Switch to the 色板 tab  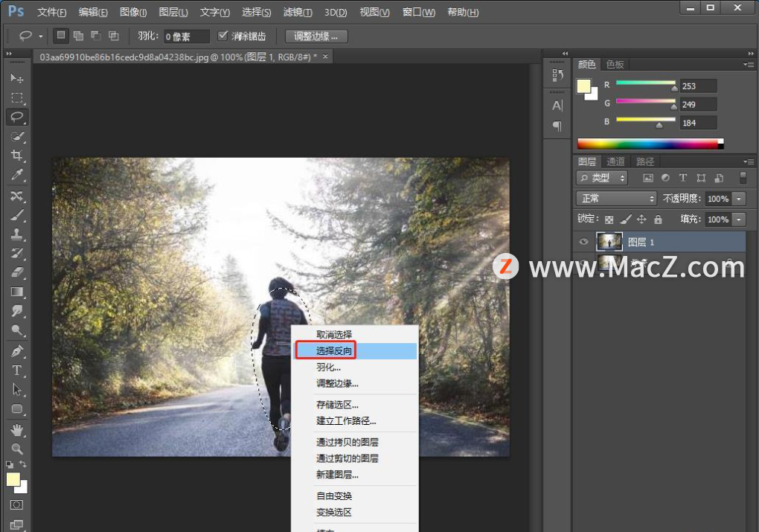(x=615, y=65)
